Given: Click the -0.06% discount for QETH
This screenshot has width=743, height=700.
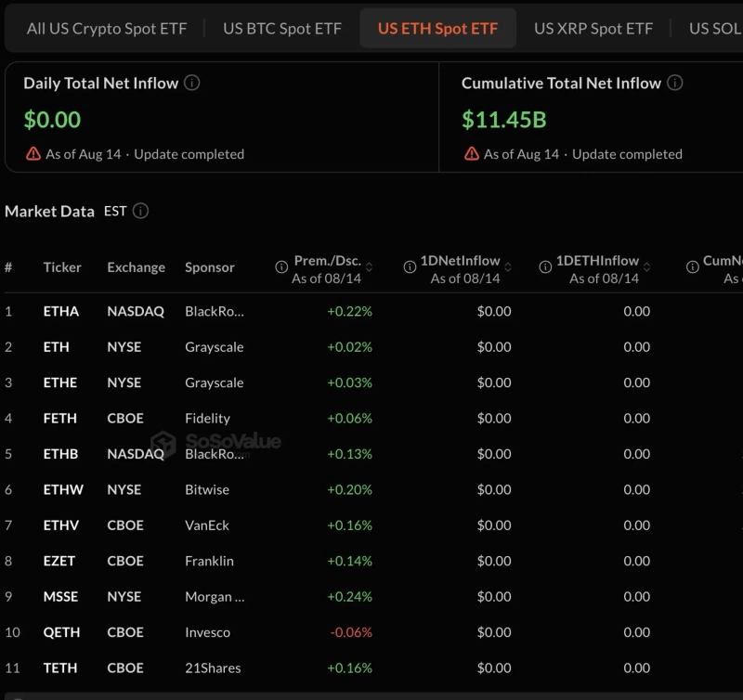Looking at the screenshot, I should [x=351, y=632].
